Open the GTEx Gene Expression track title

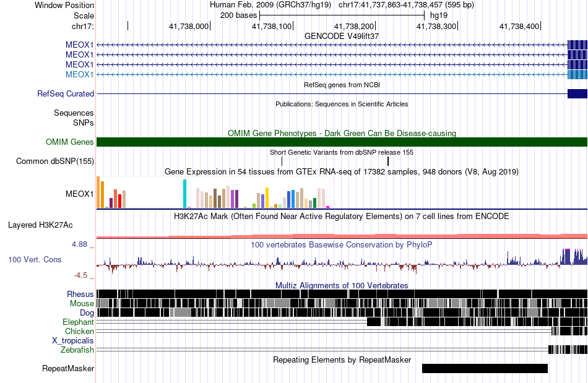(342, 171)
